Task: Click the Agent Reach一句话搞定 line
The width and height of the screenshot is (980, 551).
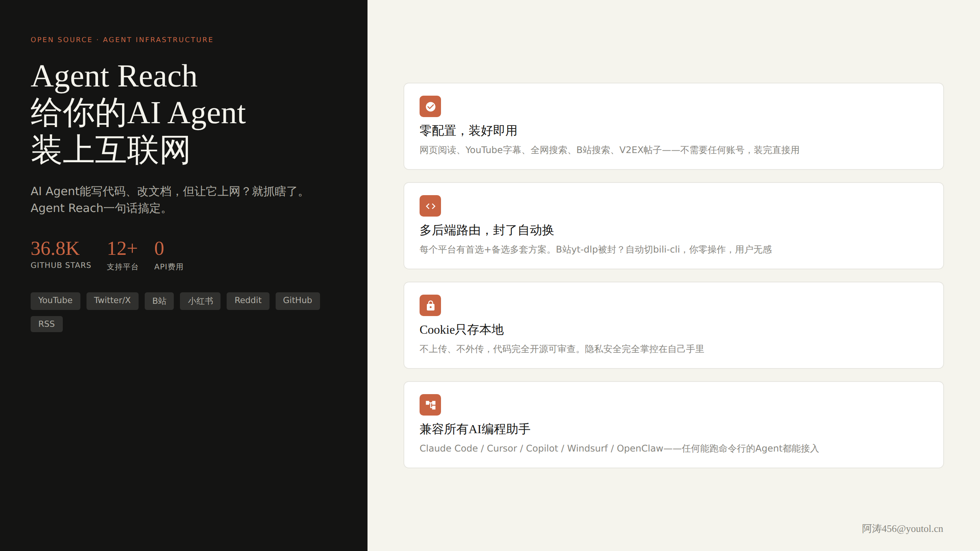Action: tap(100, 208)
